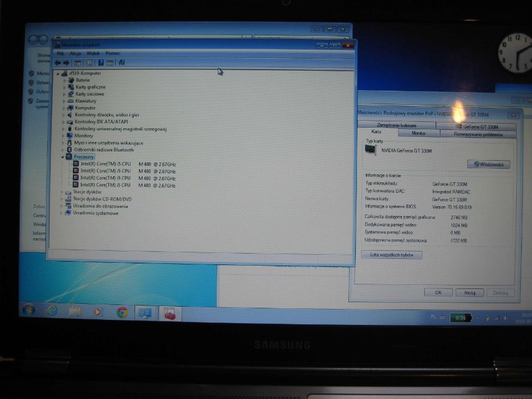The image size is (532, 399).
Task: Expand Kontrolery uniwersalnej magistrali szeregowej
Action: 63,129
